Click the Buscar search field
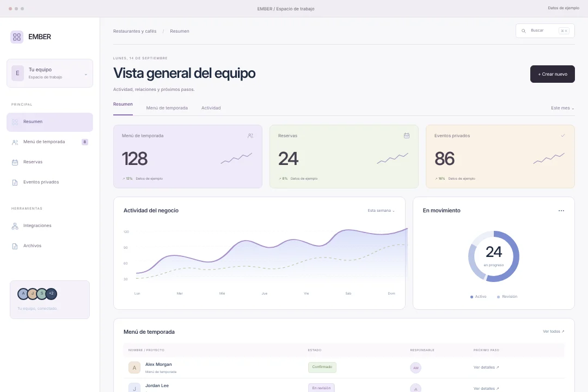The image size is (588, 392). pyautogui.click(x=545, y=30)
